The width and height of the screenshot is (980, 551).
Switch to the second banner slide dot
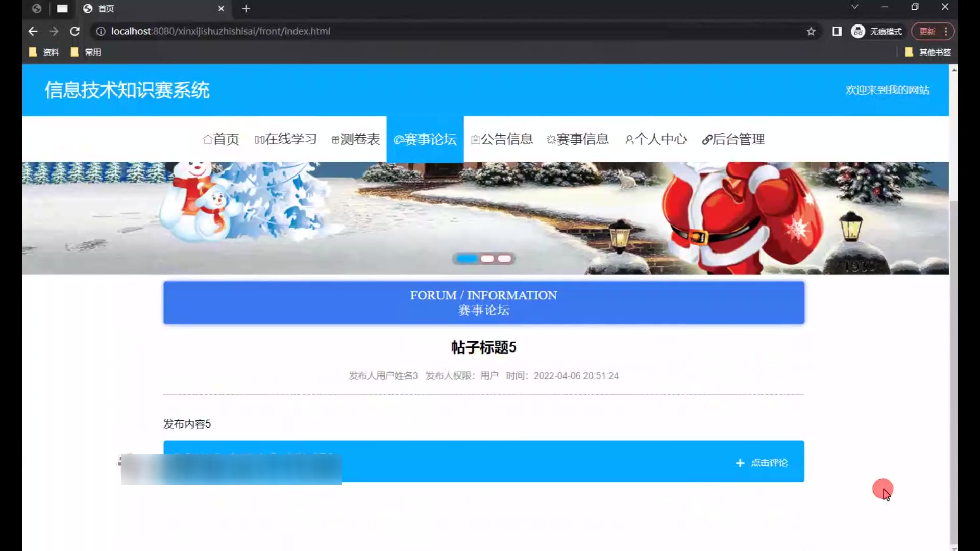(487, 259)
